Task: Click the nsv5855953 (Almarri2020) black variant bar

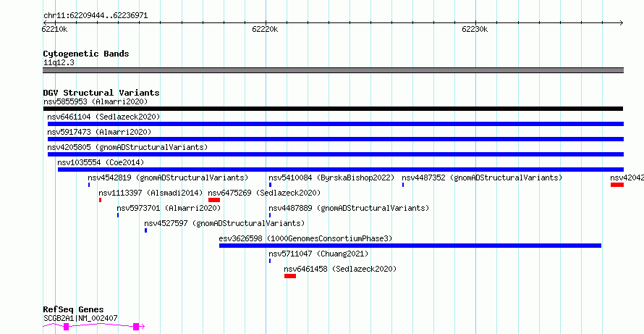Action: [333, 109]
